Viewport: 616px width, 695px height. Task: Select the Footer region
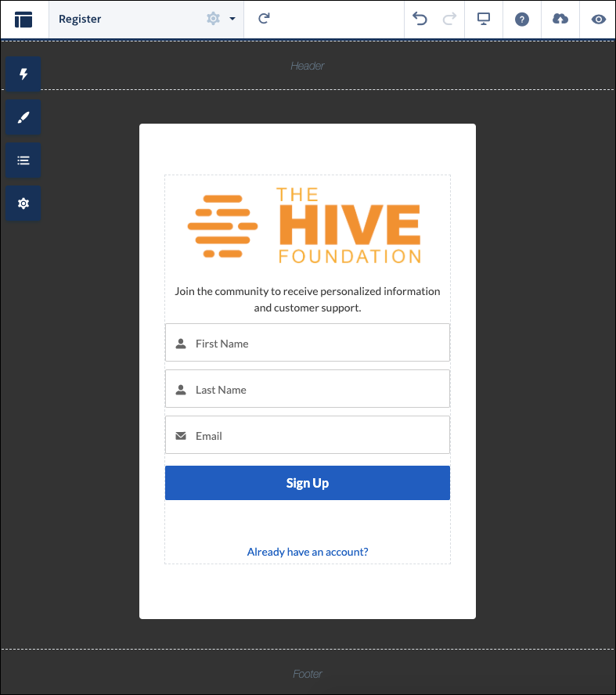pos(308,674)
